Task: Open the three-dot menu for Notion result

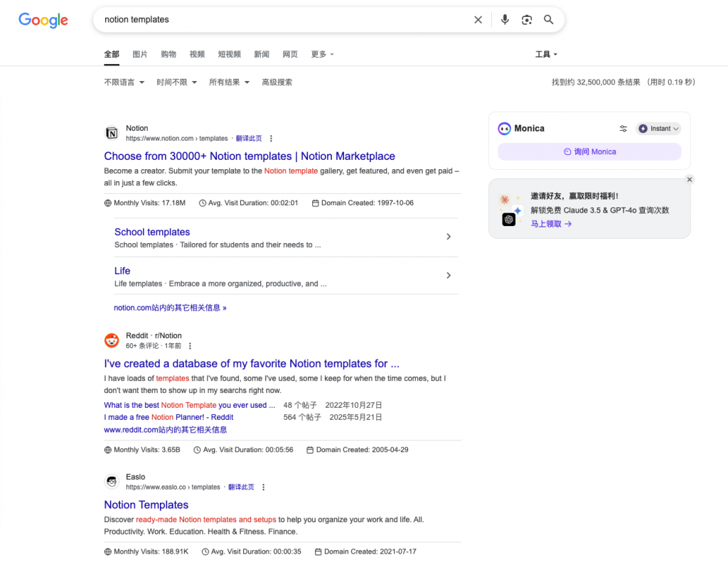Action: coord(271,139)
